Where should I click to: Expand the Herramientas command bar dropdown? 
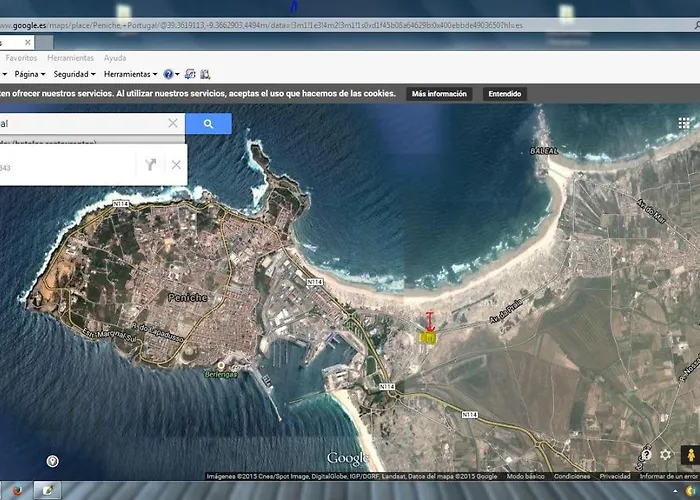point(130,74)
